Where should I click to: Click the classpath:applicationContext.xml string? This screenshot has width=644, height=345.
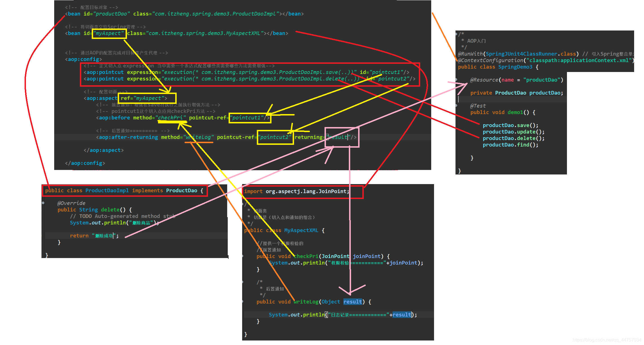tap(579, 60)
